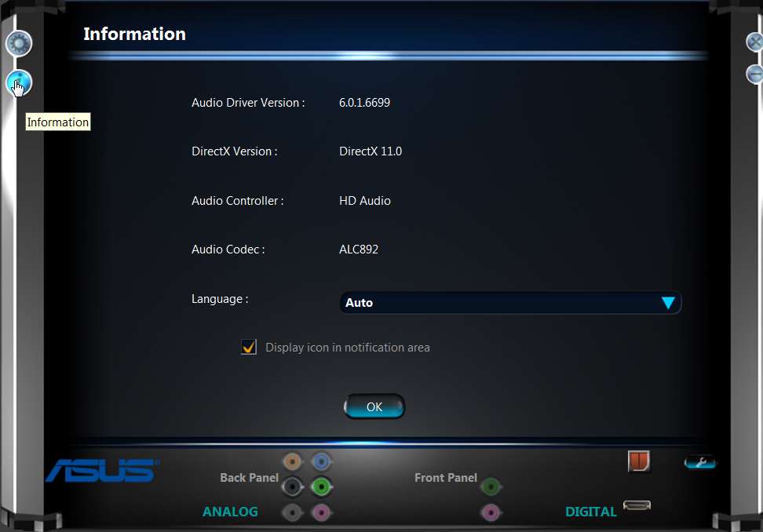Screen dimensions: 763x532
Task: Open the Language combo box showing Auto
Action: tap(510, 303)
